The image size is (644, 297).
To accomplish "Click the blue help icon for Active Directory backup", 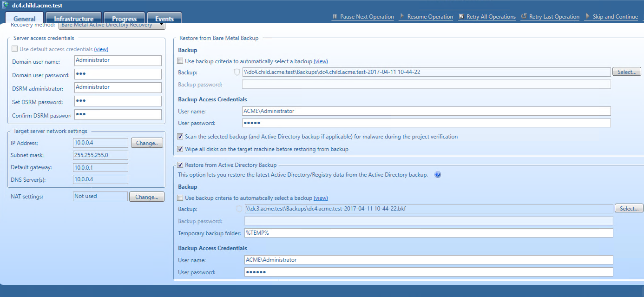I will pyautogui.click(x=437, y=175).
